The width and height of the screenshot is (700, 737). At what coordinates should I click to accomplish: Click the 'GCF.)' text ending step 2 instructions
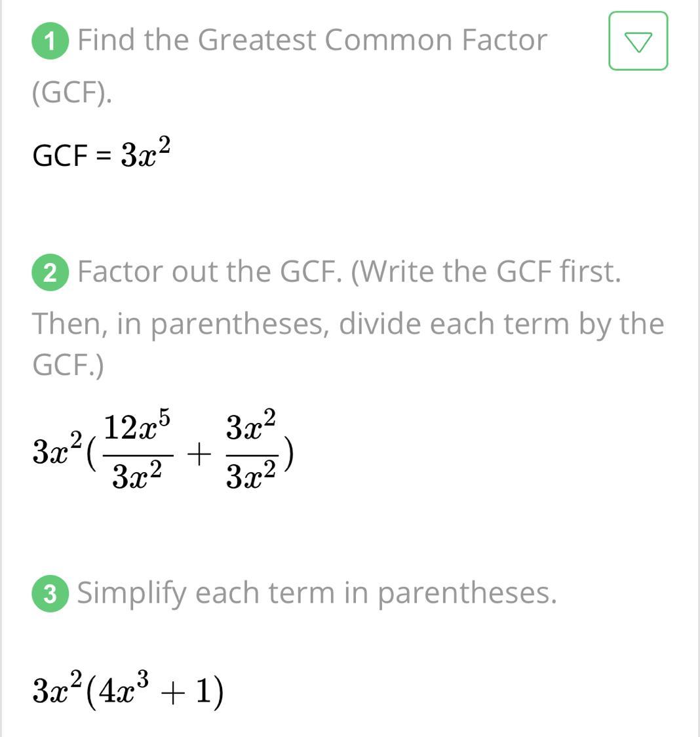point(68,365)
